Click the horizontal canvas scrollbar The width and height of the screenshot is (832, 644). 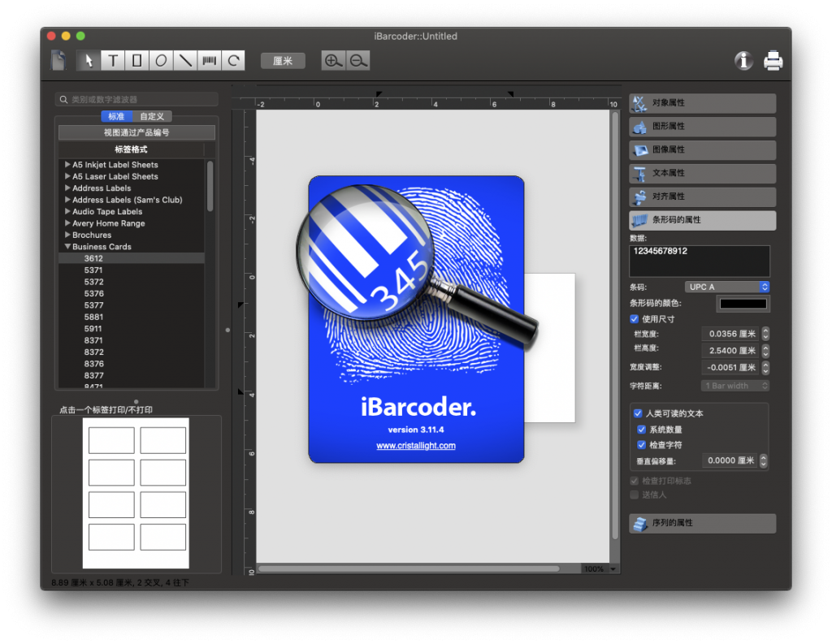(409, 568)
